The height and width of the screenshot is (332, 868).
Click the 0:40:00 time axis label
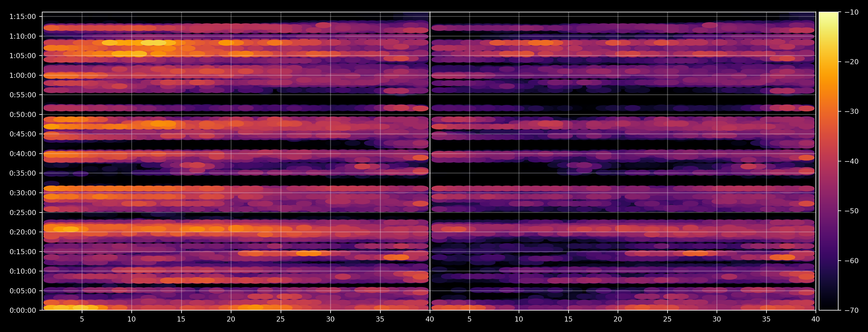pyautogui.click(x=23, y=154)
